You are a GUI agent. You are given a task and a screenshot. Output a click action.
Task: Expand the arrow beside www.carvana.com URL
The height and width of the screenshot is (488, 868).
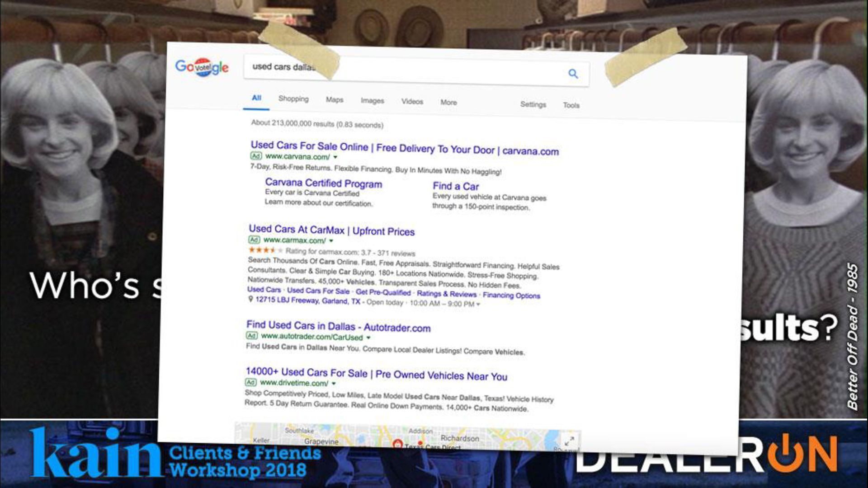click(335, 157)
